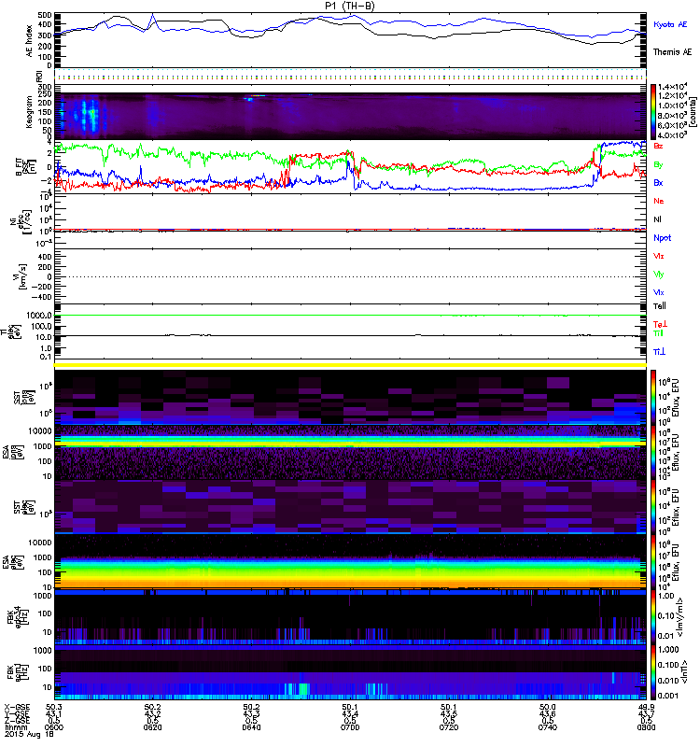700x747 pixels.
Task: Select the X-GSE value 50.3
Action: (54, 707)
